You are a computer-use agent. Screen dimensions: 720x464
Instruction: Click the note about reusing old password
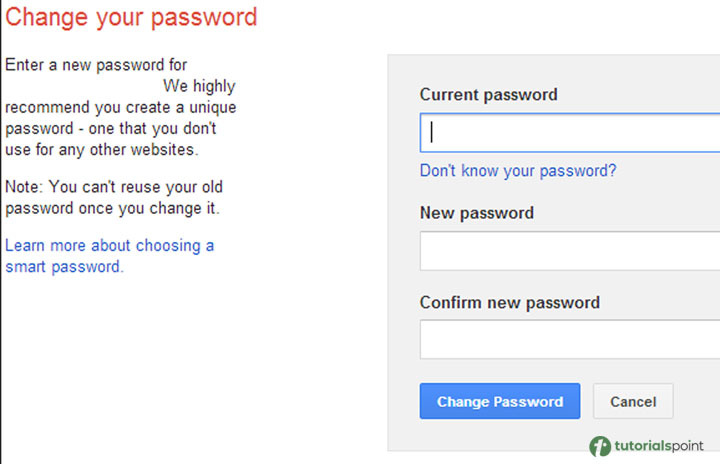113,187
